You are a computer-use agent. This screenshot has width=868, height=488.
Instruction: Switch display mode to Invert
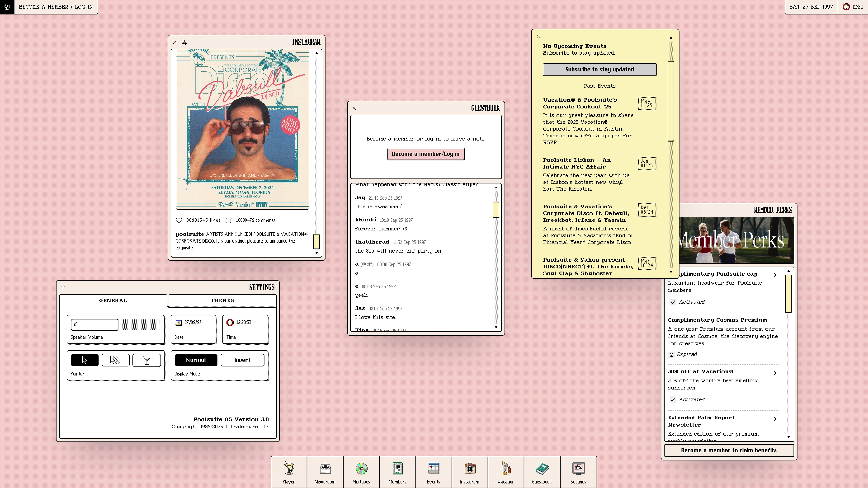point(242,360)
